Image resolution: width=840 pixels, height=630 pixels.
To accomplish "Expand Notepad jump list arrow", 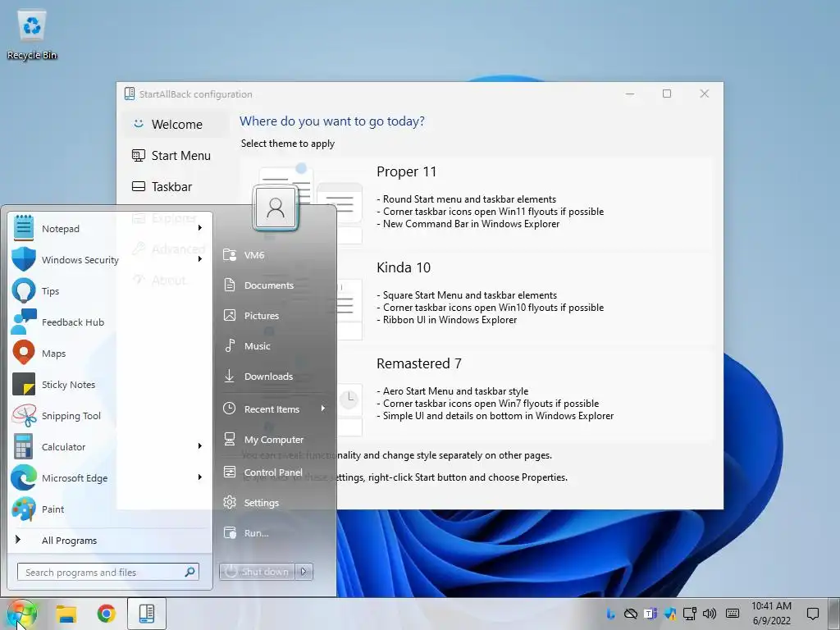I will 200,228.
